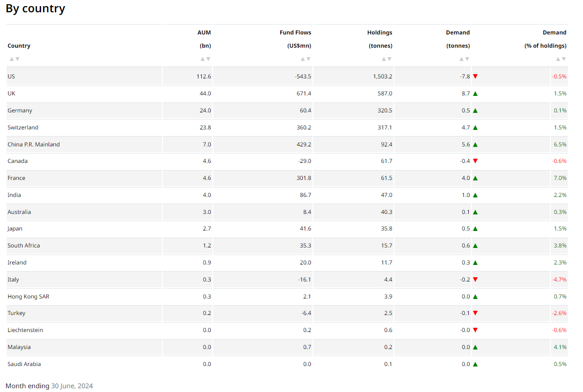Click the green up triangle in the Malaysia row

click(475, 347)
